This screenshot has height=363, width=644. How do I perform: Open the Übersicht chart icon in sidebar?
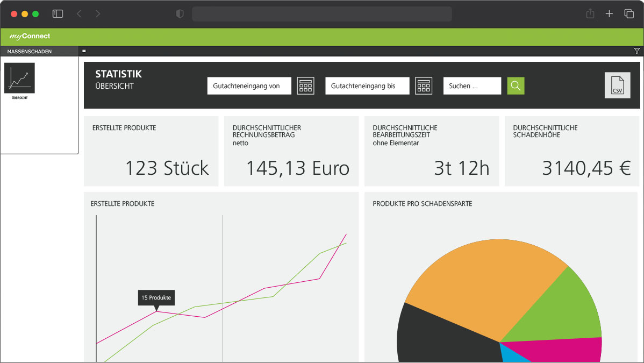19,79
